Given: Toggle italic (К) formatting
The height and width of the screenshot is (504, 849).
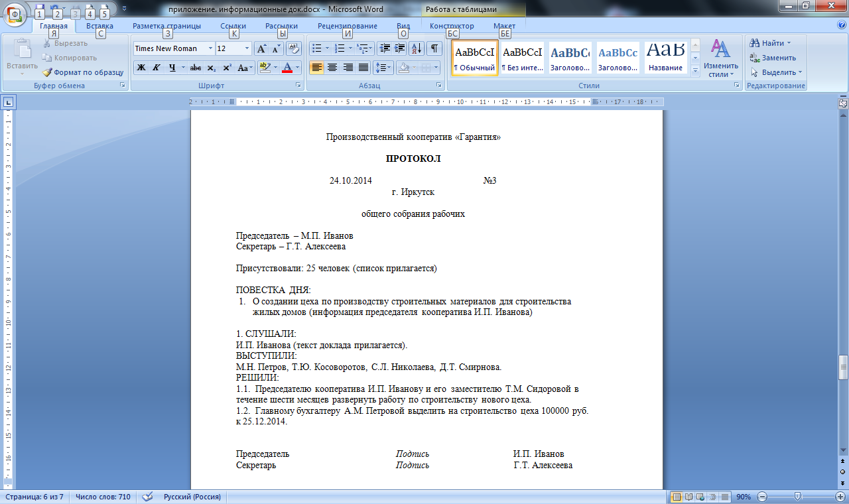Looking at the screenshot, I should coord(157,68).
